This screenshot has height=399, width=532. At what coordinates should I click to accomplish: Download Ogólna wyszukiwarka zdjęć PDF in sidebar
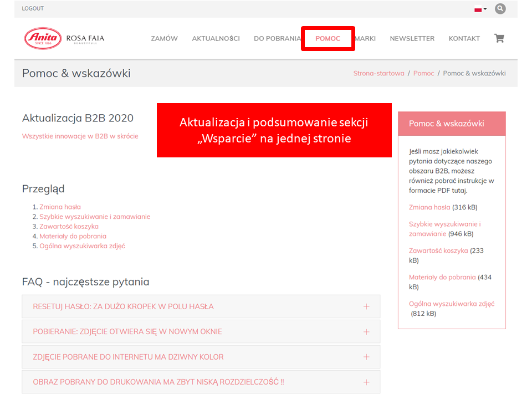point(451,304)
